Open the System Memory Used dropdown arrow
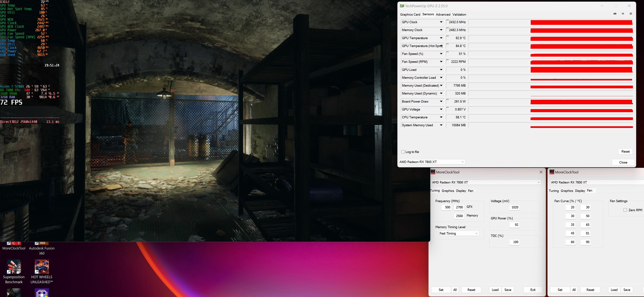Screen dimensions: 644x297 click(441, 125)
